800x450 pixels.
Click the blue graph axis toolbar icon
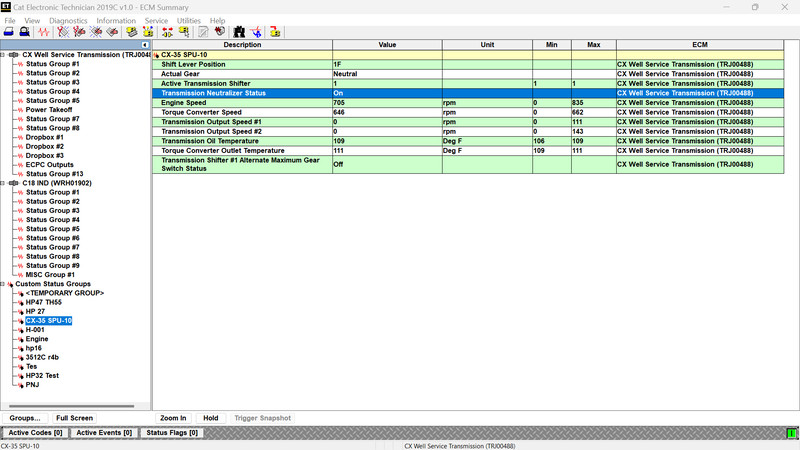tap(256, 32)
